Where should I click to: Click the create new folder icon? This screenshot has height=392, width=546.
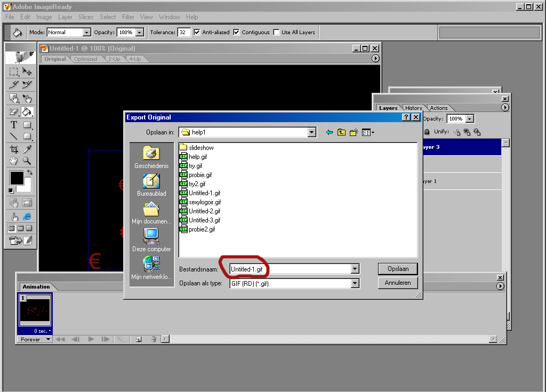point(354,132)
